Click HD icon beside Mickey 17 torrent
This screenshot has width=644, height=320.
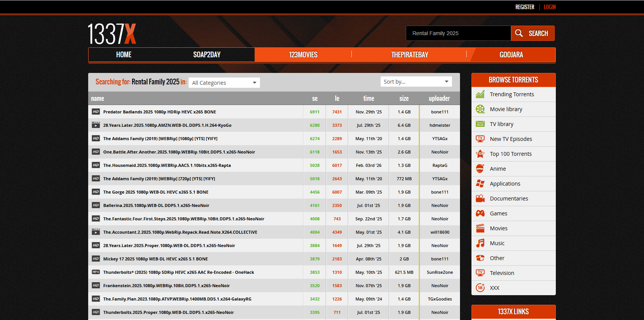(x=96, y=259)
